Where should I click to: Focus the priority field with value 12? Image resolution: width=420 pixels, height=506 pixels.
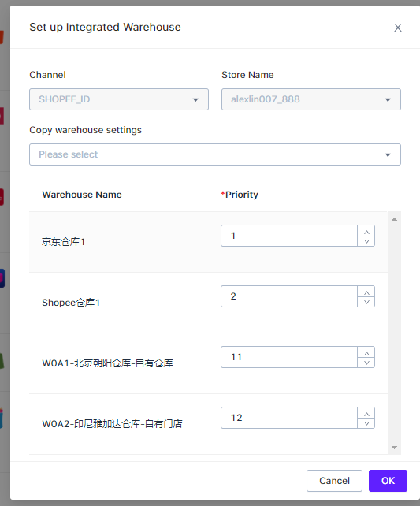[x=289, y=418]
